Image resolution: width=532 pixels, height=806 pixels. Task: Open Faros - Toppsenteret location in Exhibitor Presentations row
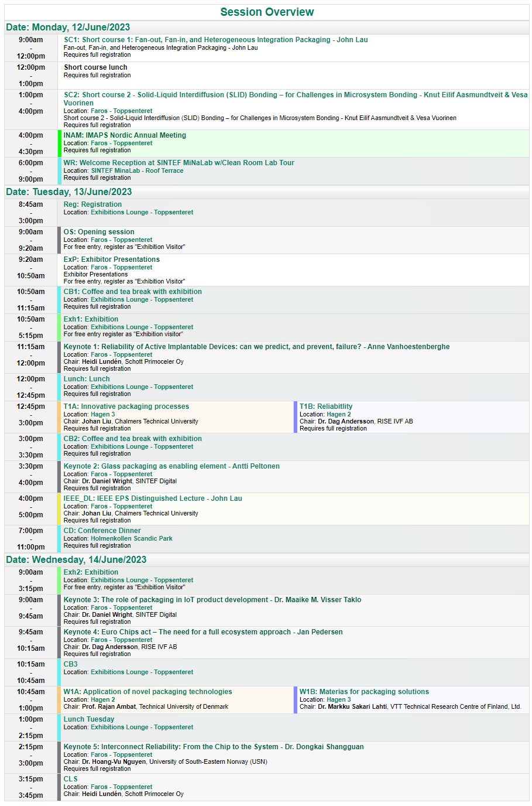[121, 267]
